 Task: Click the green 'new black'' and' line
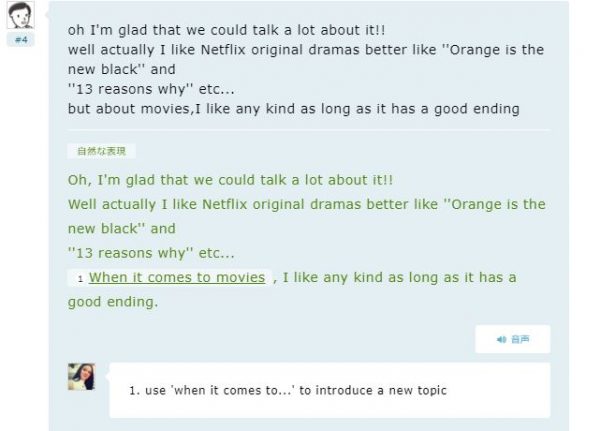tap(122, 229)
